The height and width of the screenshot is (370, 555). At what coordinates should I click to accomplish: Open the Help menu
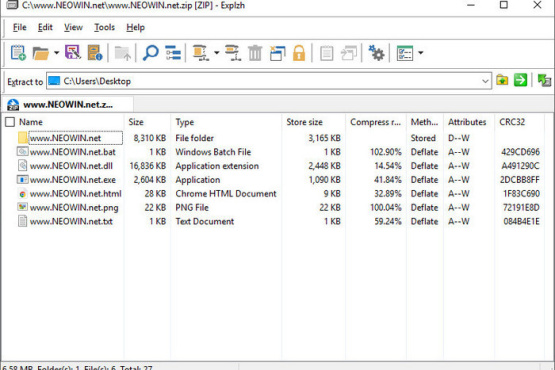coord(135,27)
